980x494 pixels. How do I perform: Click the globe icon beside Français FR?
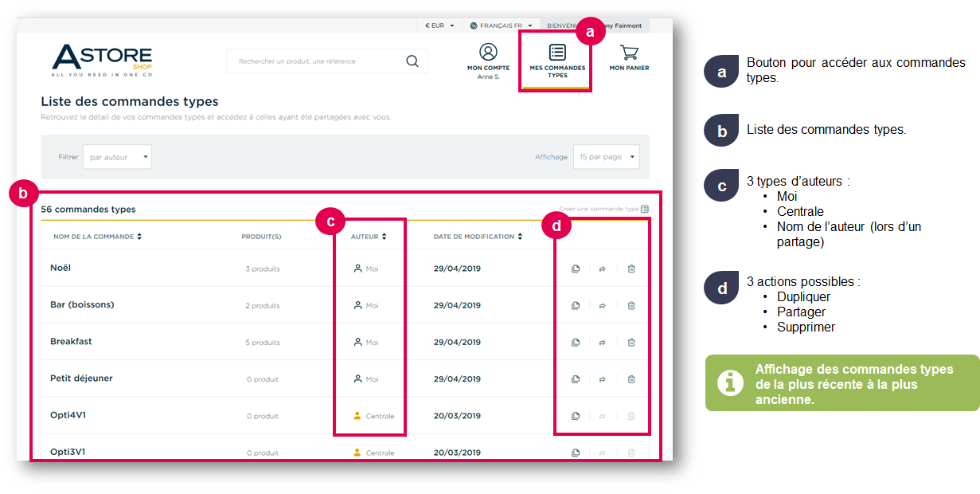point(474,25)
